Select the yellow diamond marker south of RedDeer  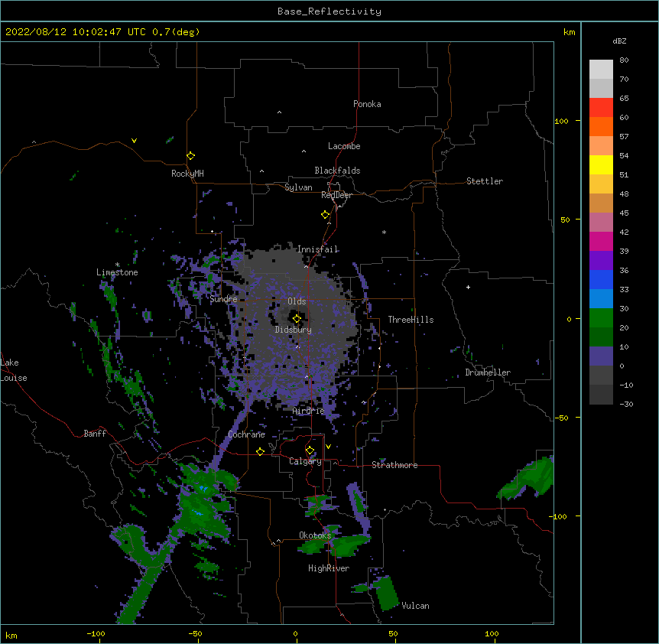click(x=326, y=215)
